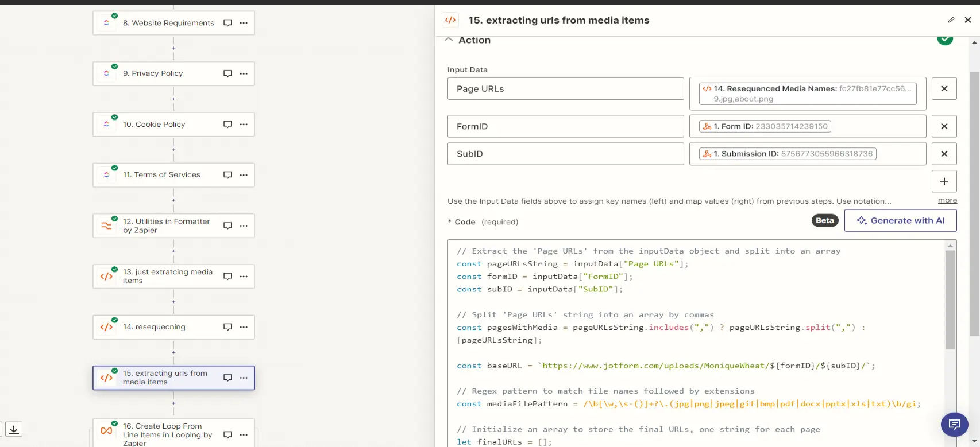
Task: Select step 16 Create Loop From Line Items
Action: coord(173,433)
